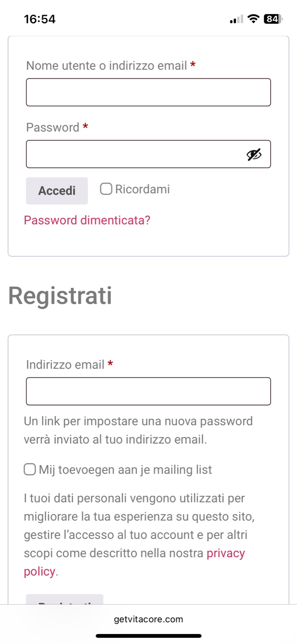
Task: Tap the getvitacore.com address bar
Action: point(148,619)
